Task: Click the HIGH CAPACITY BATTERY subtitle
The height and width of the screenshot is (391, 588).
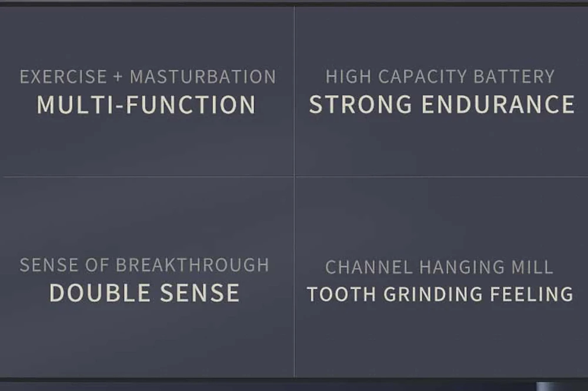Action: (x=440, y=76)
